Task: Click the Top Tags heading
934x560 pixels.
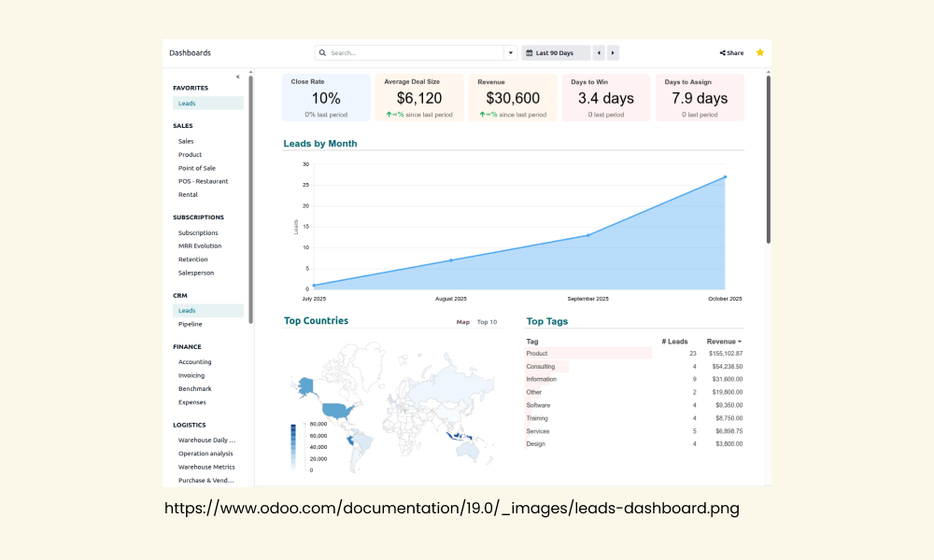Action: pyautogui.click(x=546, y=321)
